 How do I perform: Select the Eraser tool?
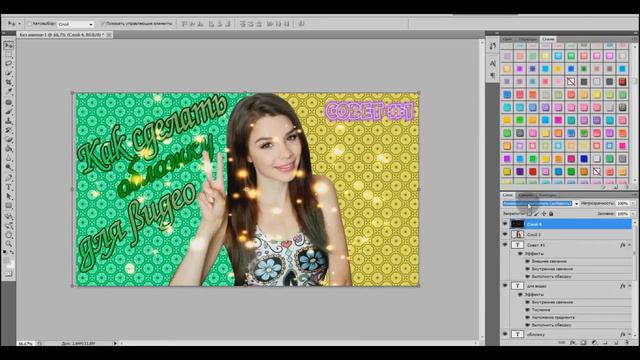point(9,140)
